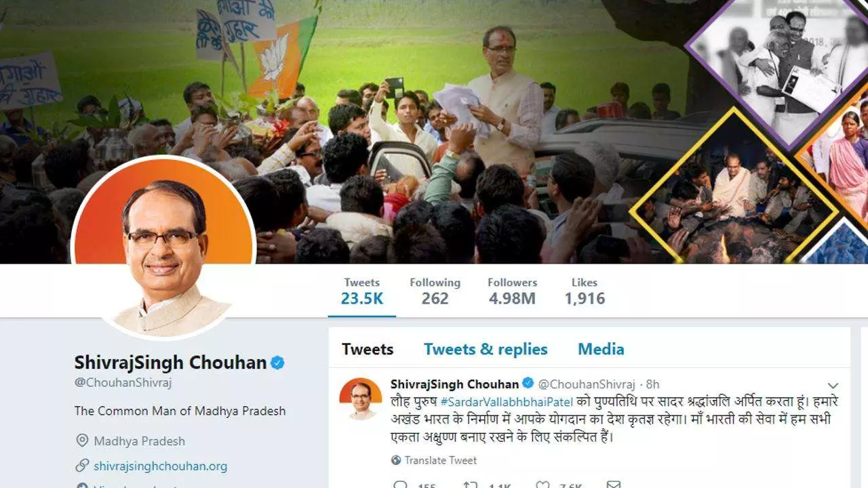View the Likes 1,916 count
Image resolution: width=868 pixels, height=488 pixels.
point(585,291)
